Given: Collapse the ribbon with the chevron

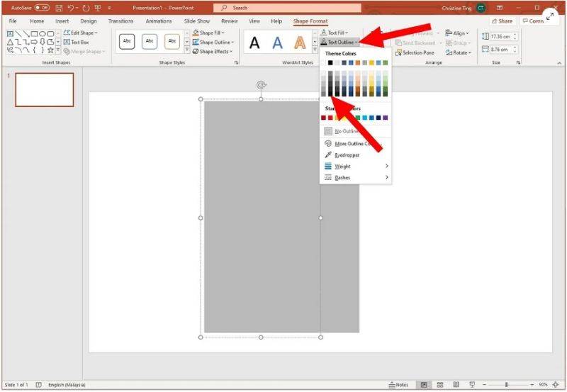Looking at the screenshot, I should pyautogui.click(x=559, y=63).
